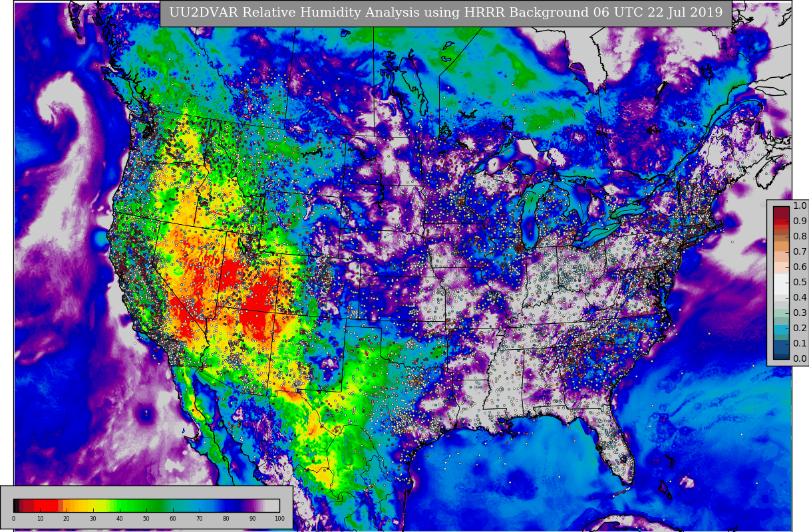Image resolution: width=809 pixels, height=532 pixels.
Task: Click the '0.5' label on right colorbar
Action: [800, 283]
